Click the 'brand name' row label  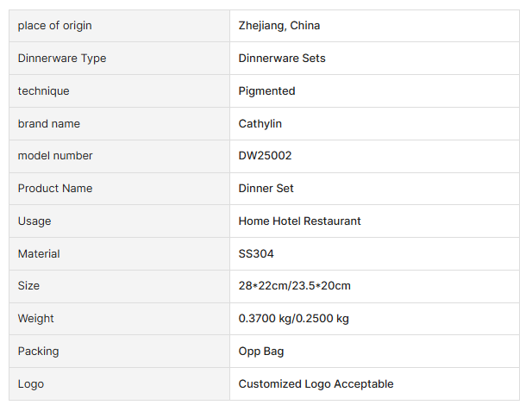[x=48, y=124]
